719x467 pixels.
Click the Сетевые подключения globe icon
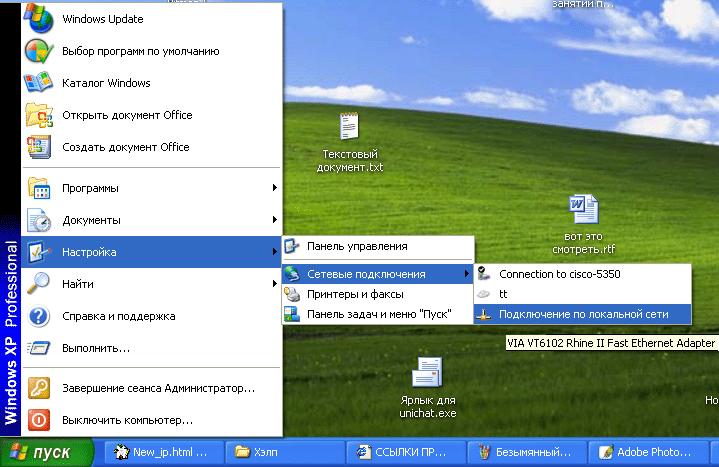292,274
